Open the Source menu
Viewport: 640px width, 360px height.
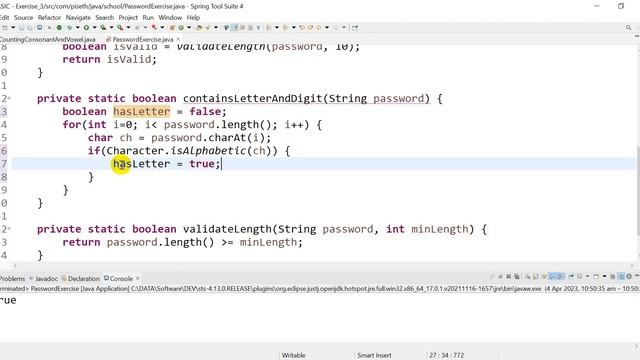[23, 18]
